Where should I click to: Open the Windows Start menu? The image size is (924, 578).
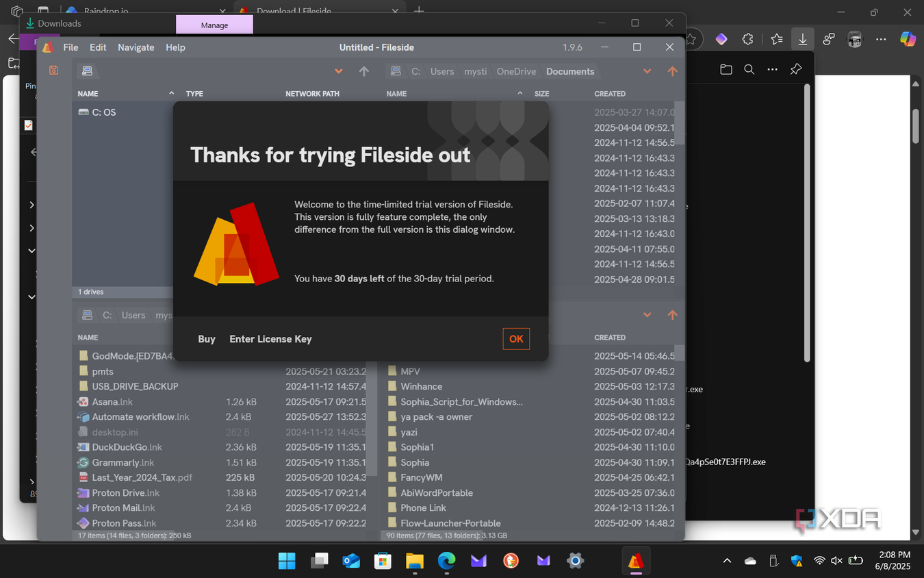287,561
